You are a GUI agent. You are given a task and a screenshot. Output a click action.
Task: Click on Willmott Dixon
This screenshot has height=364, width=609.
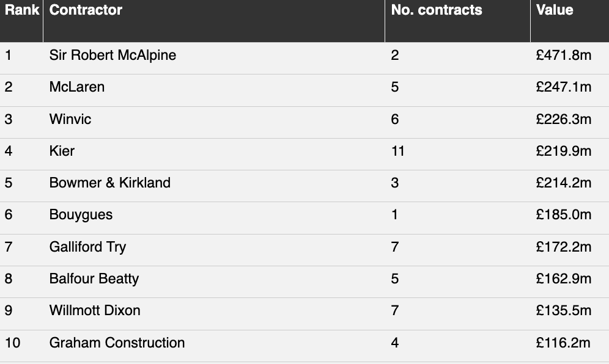click(x=95, y=311)
